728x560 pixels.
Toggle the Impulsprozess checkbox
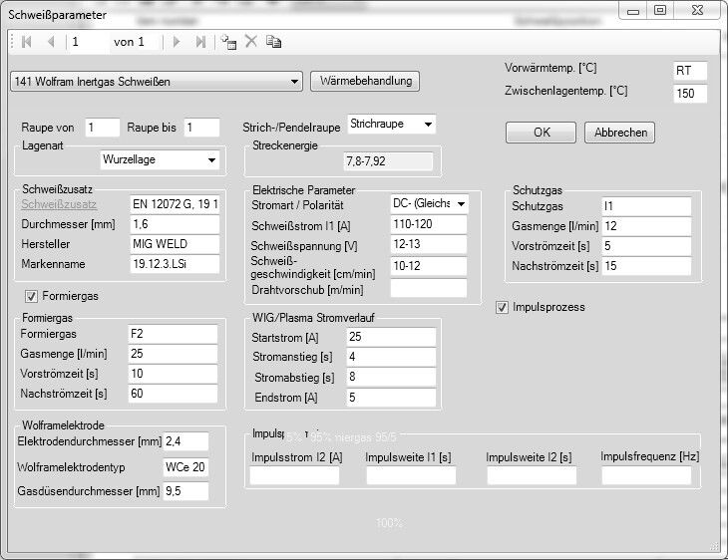coord(502,307)
